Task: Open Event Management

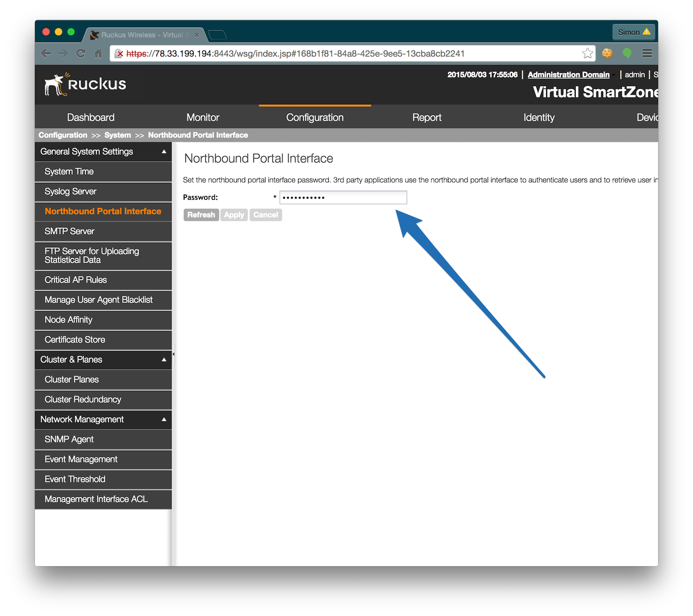Action: (103, 459)
